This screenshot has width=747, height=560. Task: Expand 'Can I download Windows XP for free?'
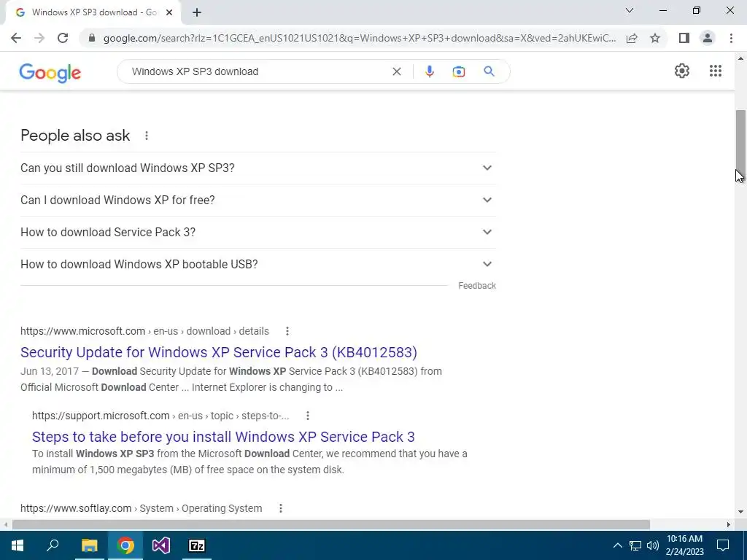[258, 200]
